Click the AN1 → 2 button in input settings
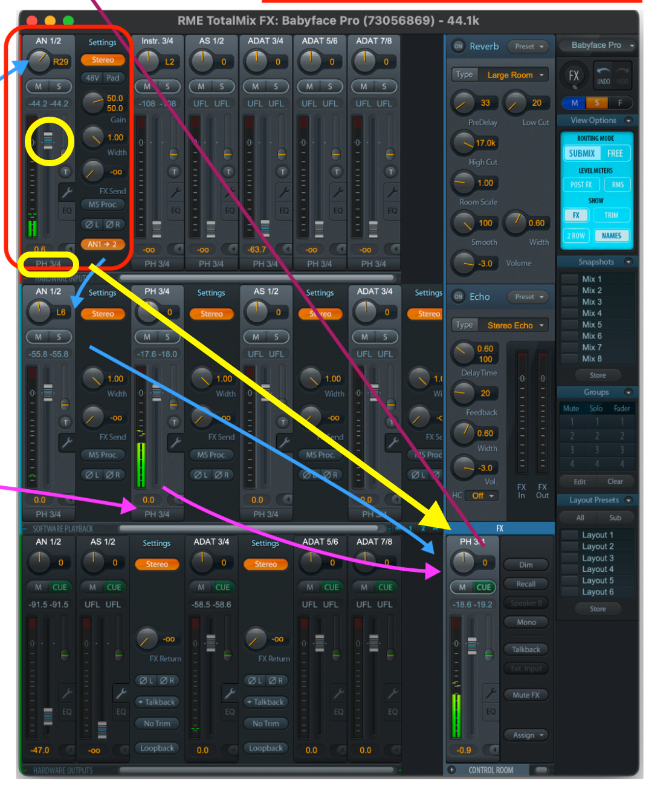 click(102, 244)
